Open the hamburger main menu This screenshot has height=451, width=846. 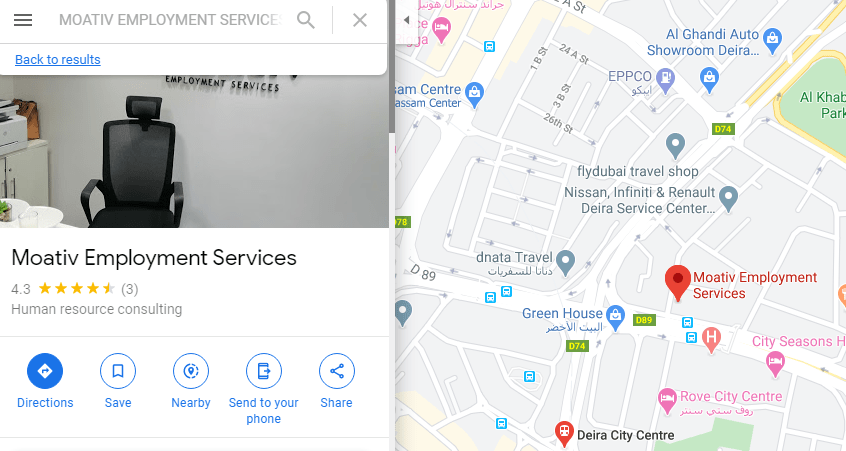coord(23,20)
